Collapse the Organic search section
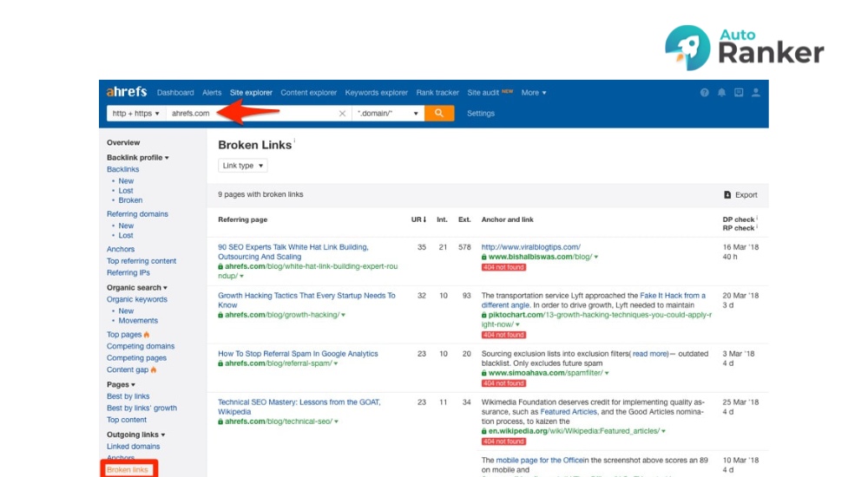The height and width of the screenshot is (477, 868). tap(137, 288)
